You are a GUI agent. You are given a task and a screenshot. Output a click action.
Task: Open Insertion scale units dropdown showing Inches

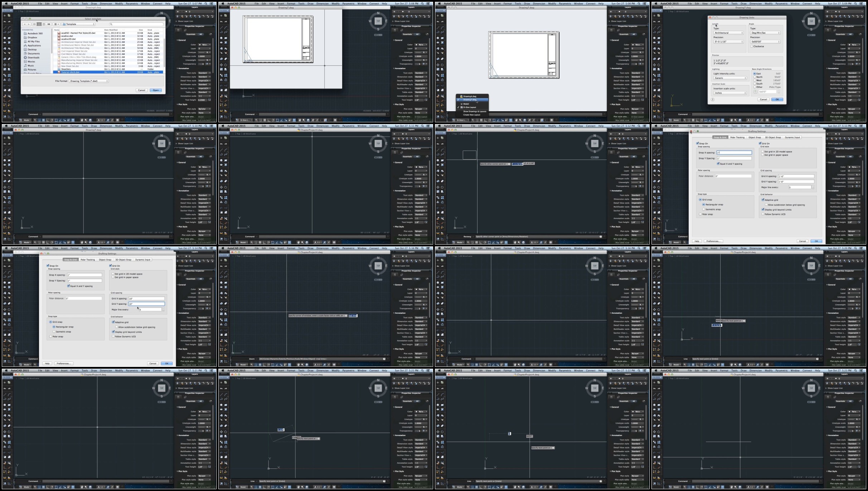click(x=729, y=93)
